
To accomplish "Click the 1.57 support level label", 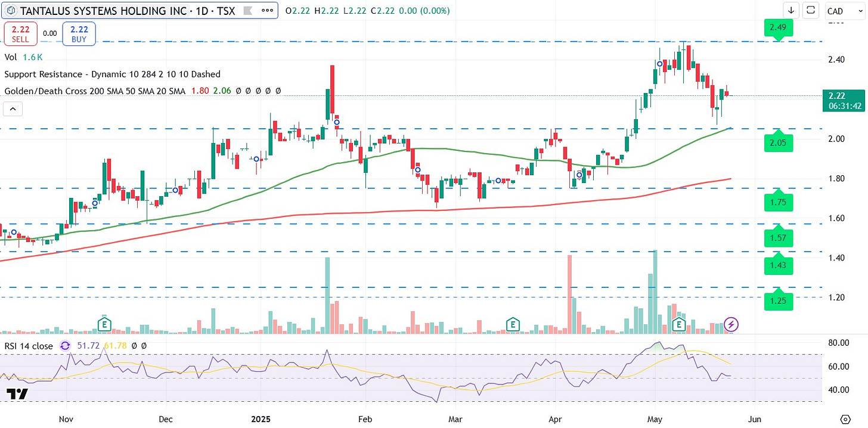I will point(779,238).
